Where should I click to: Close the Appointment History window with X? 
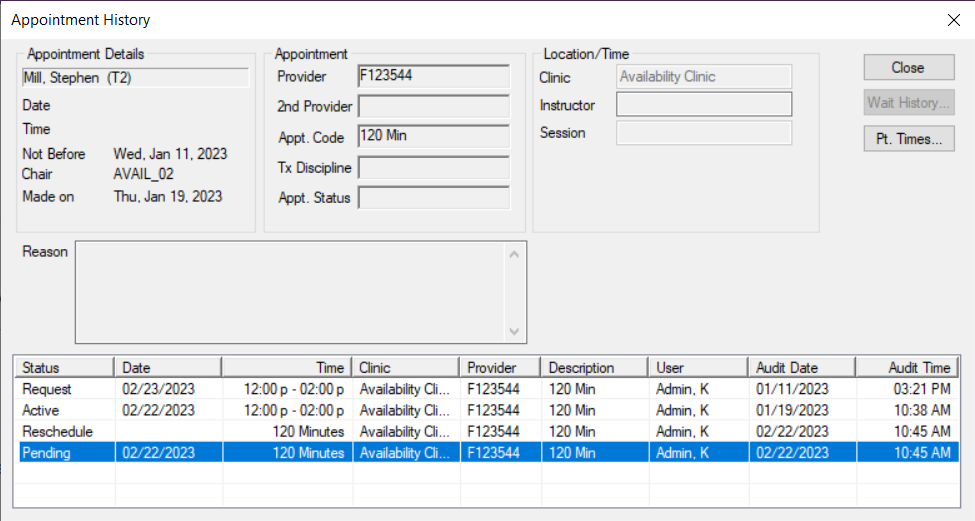click(x=952, y=19)
